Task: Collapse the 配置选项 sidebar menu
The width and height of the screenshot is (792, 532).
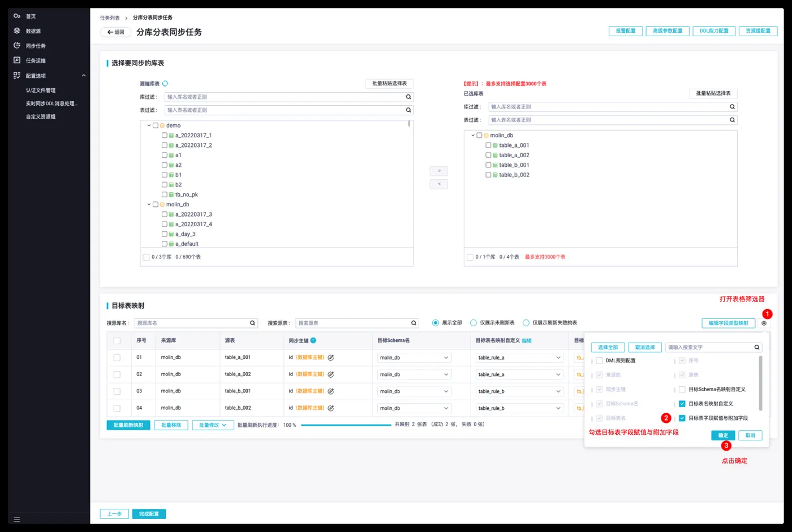Action: [x=84, y=75]
